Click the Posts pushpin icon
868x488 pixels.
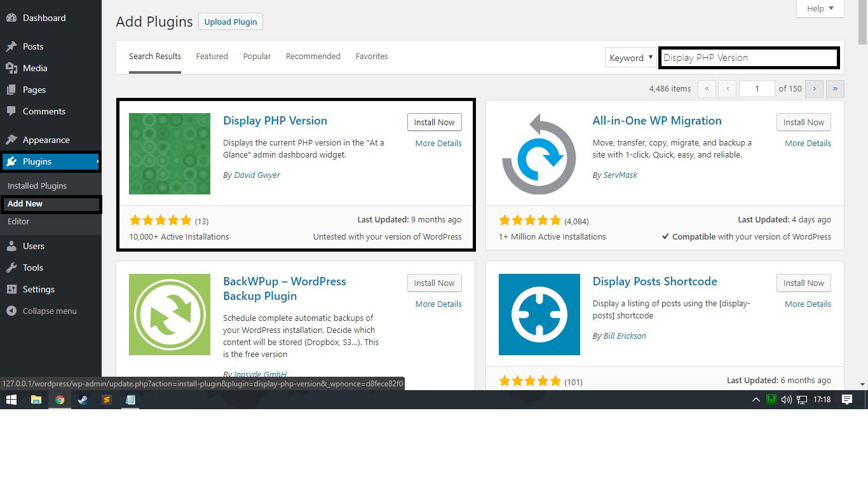tap(11, 46)
